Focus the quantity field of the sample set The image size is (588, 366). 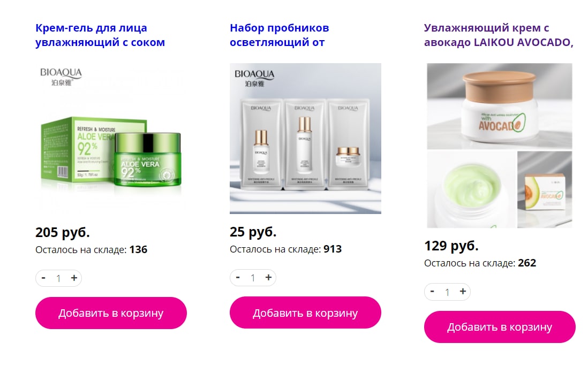point(253,278)
